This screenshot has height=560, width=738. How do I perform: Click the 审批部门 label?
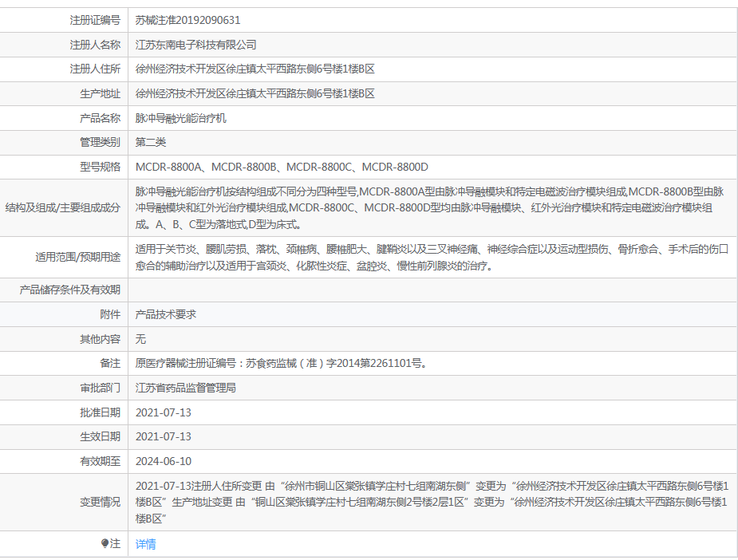point(101,388)
